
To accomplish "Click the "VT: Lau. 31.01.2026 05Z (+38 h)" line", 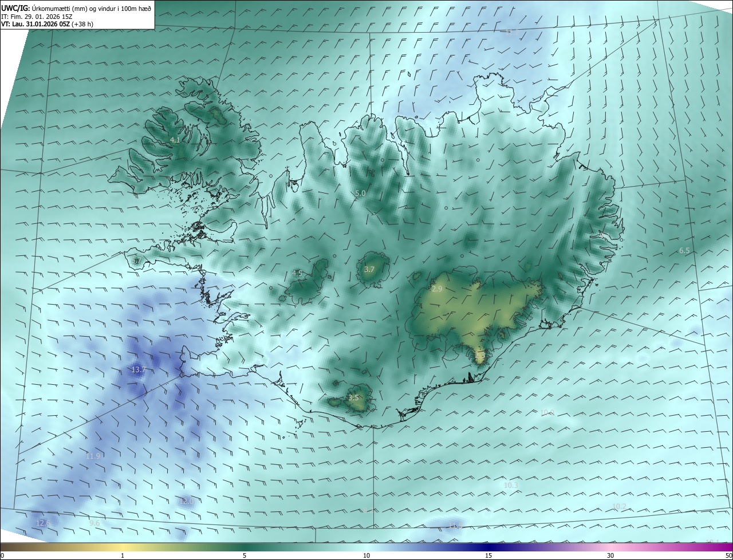I will pos(46,25).
